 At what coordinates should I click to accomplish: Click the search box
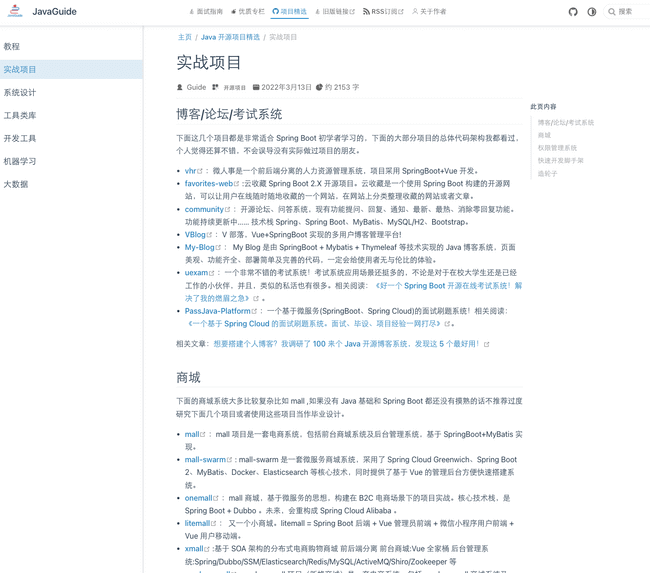click(x=626, y=12)
